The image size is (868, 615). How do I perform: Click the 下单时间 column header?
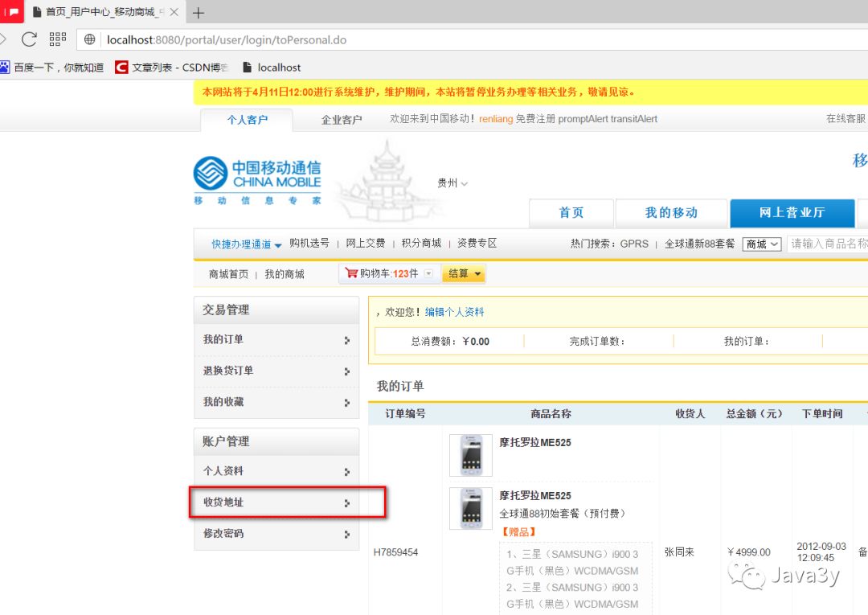click(x=822, y=413)
